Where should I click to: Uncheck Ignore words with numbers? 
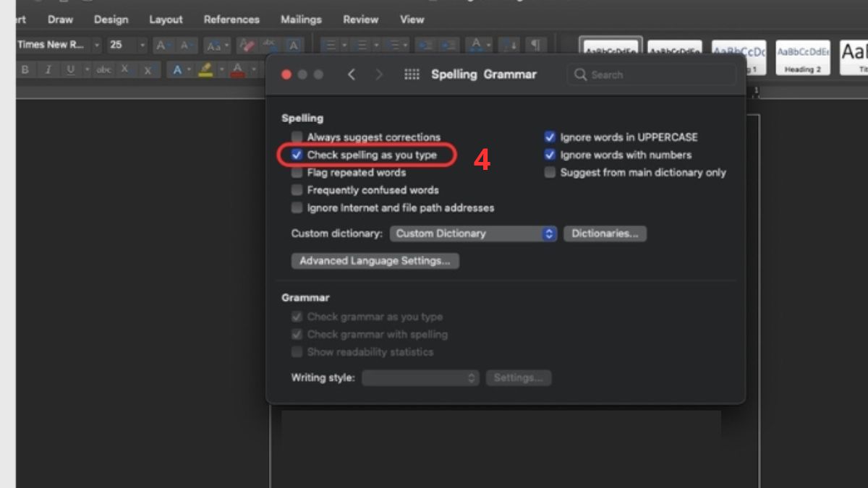550,155
